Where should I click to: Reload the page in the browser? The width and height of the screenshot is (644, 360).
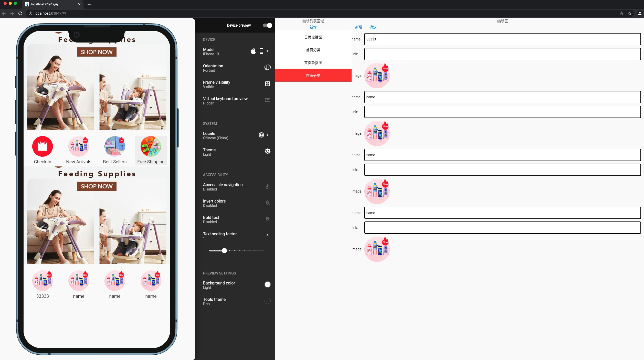coord(20,13)
